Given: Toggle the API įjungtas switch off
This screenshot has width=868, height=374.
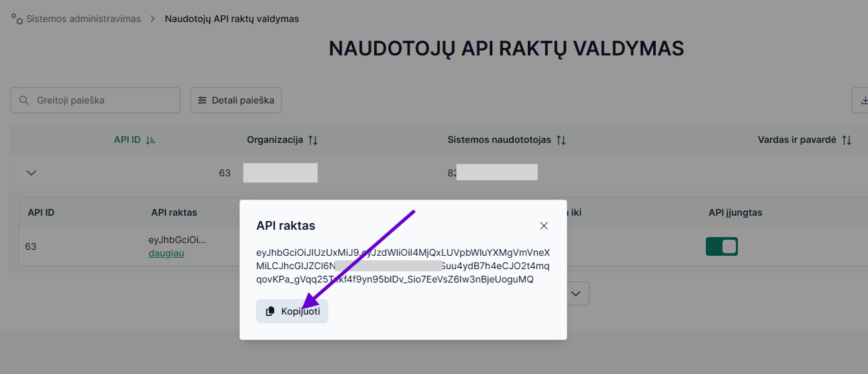Looking at the screenshot, I should tap(721, 246).
